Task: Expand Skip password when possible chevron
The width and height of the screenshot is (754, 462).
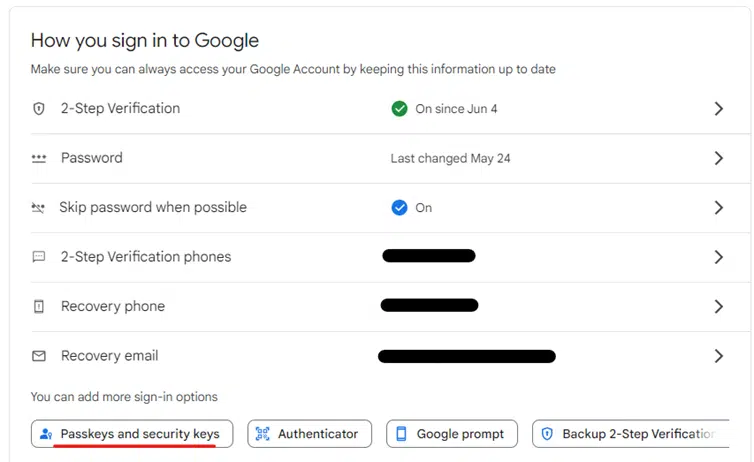Action: [718, 208]
